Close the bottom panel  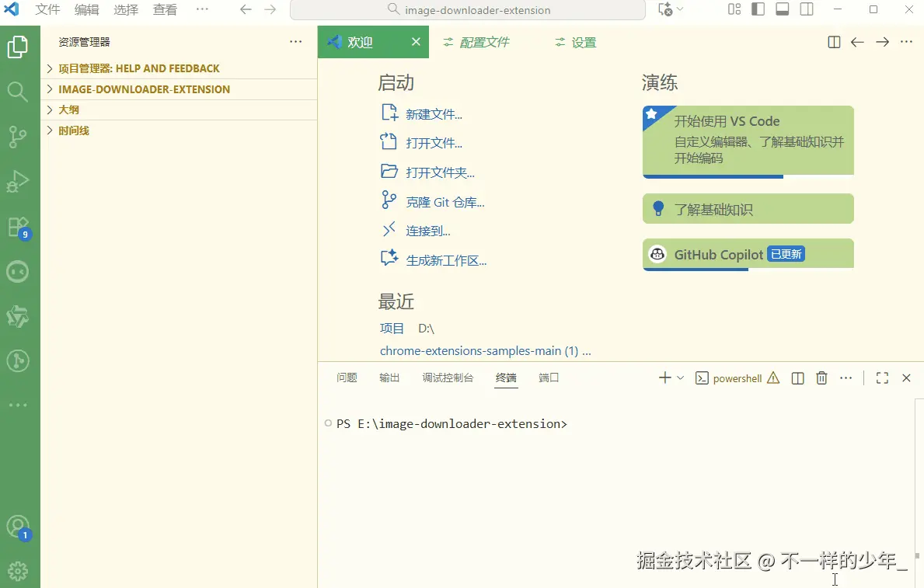point(906,378)
